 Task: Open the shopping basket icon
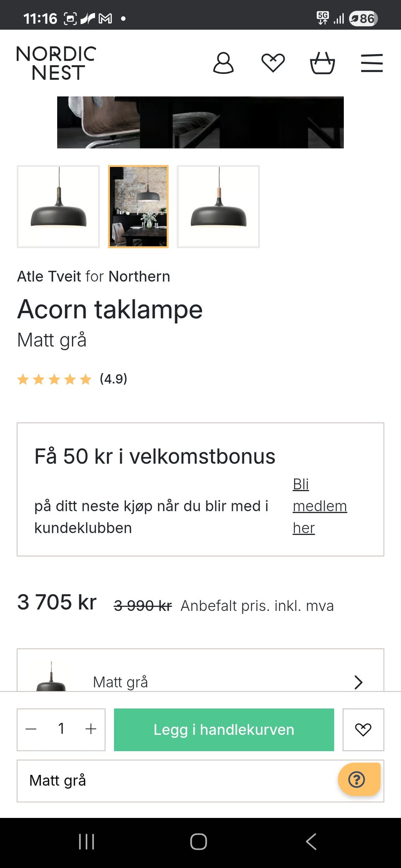(322, 63)
